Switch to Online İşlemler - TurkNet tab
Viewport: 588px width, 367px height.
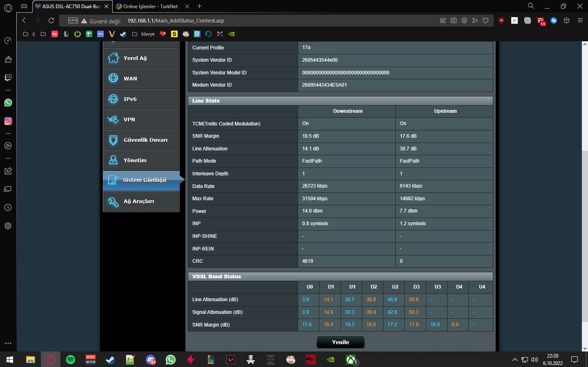click(x=150, y=7)
